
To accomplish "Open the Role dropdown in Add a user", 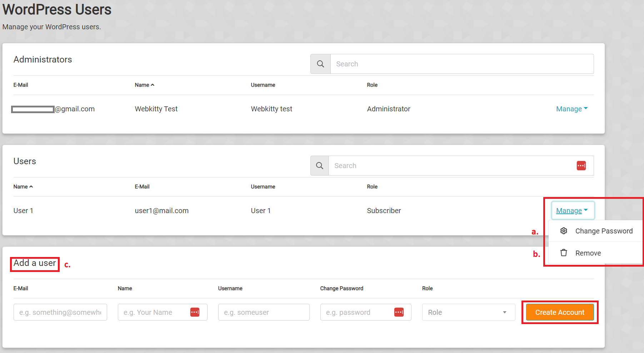I will coord(469,312).
